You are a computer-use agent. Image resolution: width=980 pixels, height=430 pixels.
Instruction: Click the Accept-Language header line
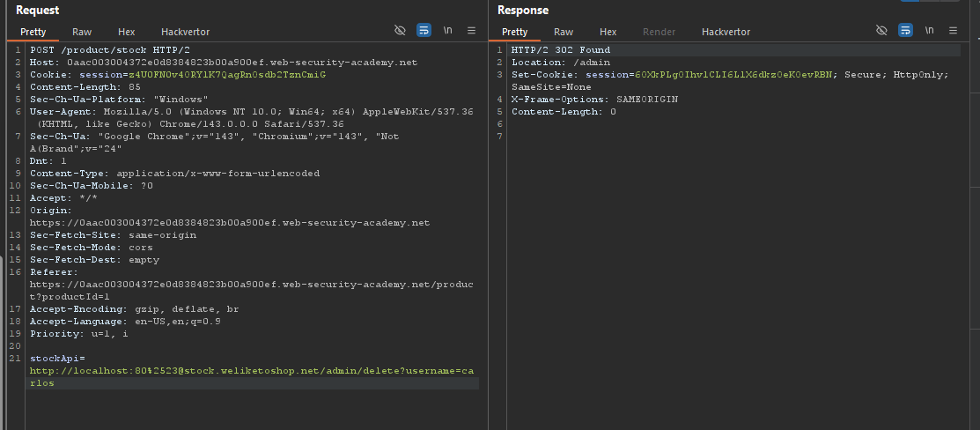tap(125, 322)
